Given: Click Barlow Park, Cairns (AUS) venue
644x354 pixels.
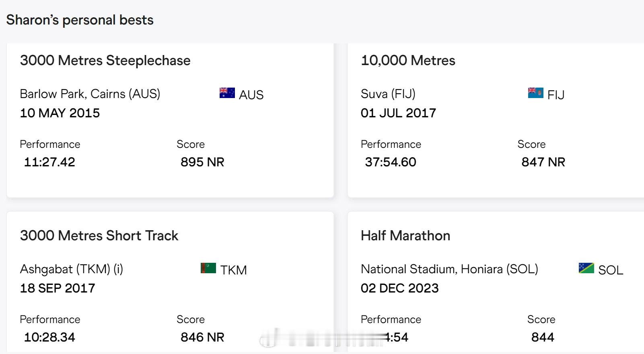Looking at the screenshot, I should [90, 94].
